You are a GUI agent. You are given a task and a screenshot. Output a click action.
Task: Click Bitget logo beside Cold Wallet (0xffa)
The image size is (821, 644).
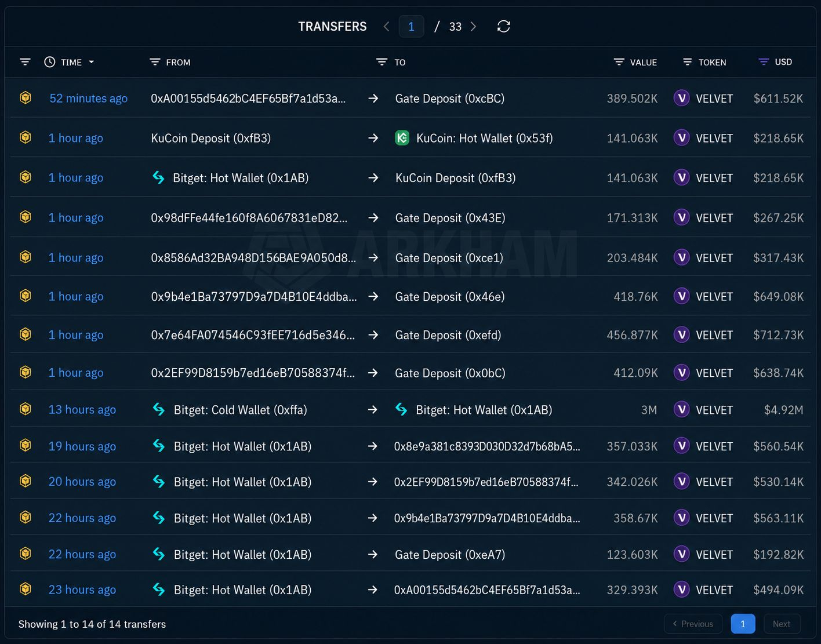(x=159, y=409)
